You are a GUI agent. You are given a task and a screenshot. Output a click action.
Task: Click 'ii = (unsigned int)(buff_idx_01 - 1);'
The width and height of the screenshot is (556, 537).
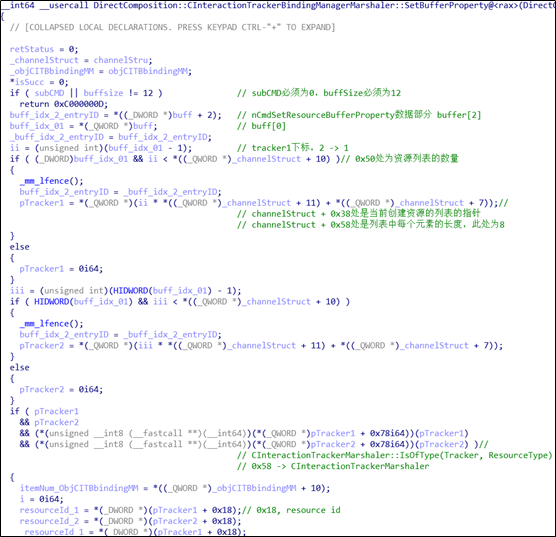[101, 148]
